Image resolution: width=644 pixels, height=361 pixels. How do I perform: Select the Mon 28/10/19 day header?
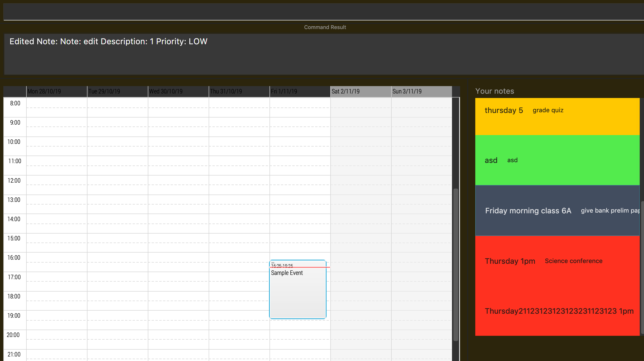click(x=57, y=91)
